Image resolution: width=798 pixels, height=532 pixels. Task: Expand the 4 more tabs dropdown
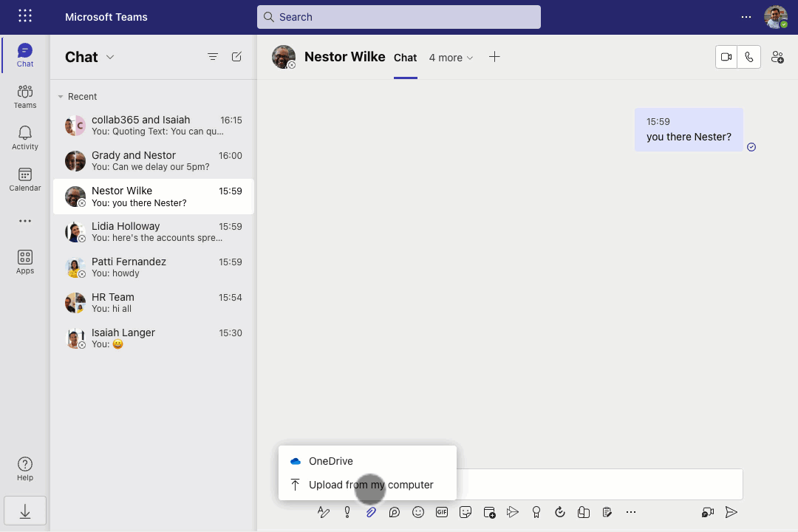pyautogui.click(x=451, y=57)
